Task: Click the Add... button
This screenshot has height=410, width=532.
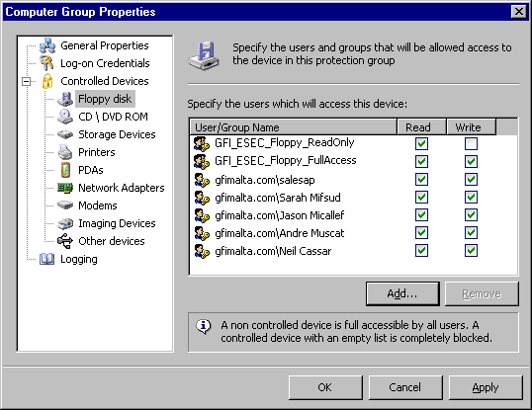Action: [x=402, y=293]
